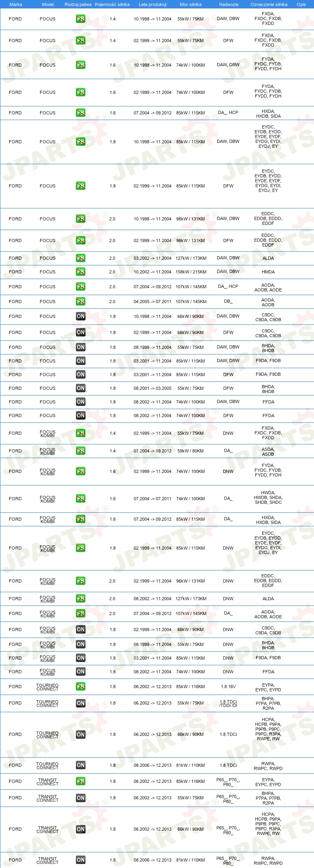Select the '04.2005 -> 07.2011' production years cell
This screenshot has width=314, height=868.
point(153,302)
